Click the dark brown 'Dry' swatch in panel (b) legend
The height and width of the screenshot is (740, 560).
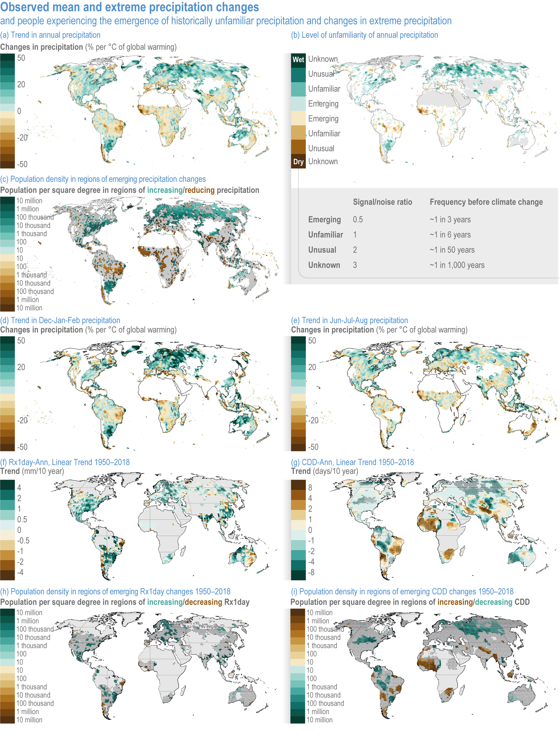[x=298, y=162]
